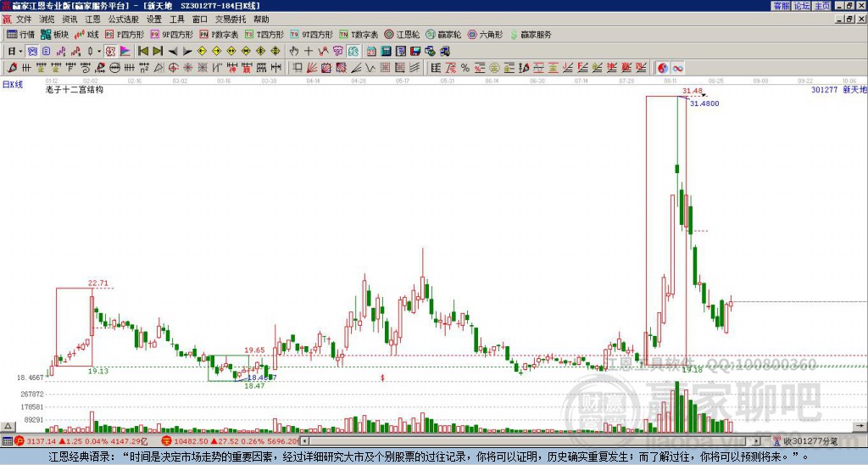Open the 行情 market quotes view
This screenshot has height=465, width=868.
point(20,34)
